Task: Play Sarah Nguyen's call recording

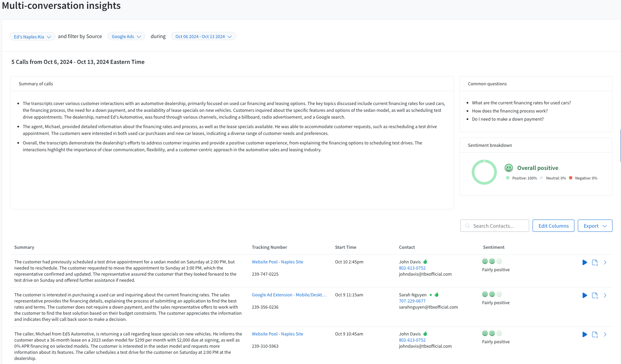Action: (x=585, y=295)
